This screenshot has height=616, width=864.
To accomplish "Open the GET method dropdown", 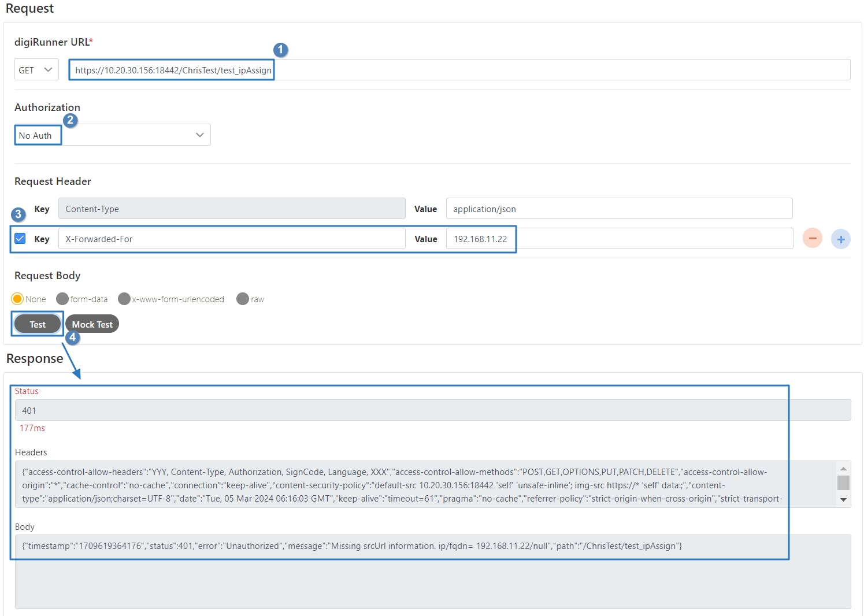I will click(x=36, y=70).
